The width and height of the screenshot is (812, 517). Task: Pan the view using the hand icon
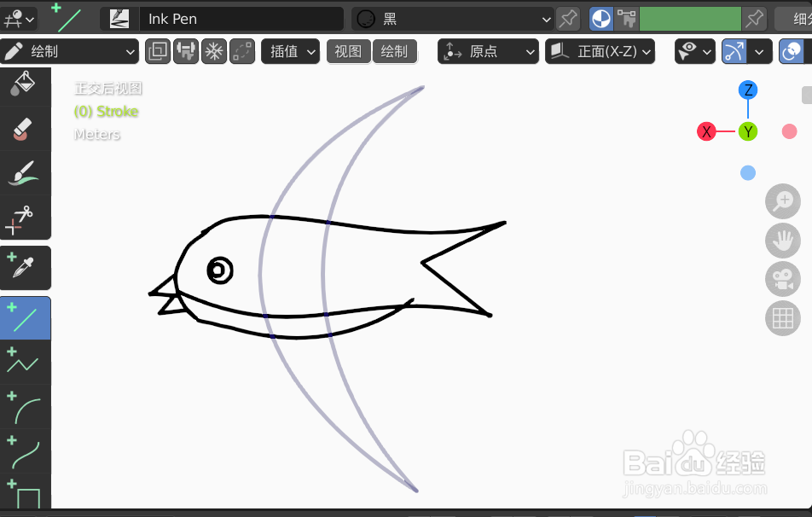coord(782,241)
